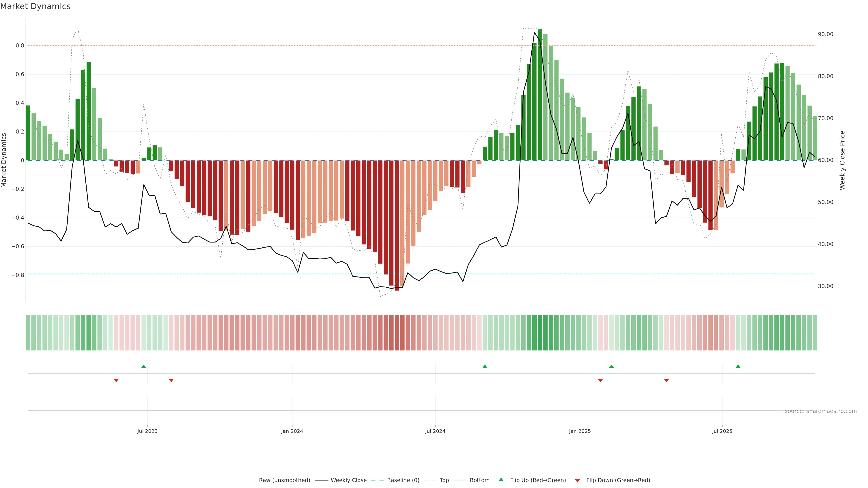
Task: Click the darkest green cell in heatmap strip
Action: (540, 332)
